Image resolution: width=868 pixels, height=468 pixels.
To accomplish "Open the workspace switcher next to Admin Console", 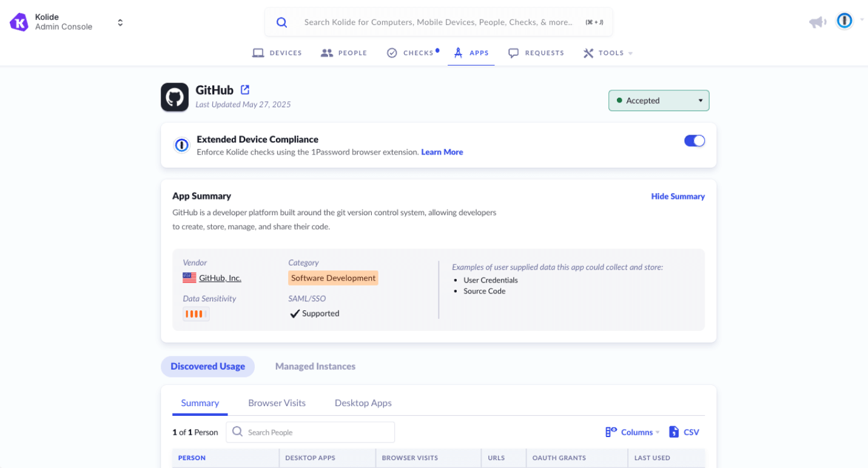I will pos(119,21).
